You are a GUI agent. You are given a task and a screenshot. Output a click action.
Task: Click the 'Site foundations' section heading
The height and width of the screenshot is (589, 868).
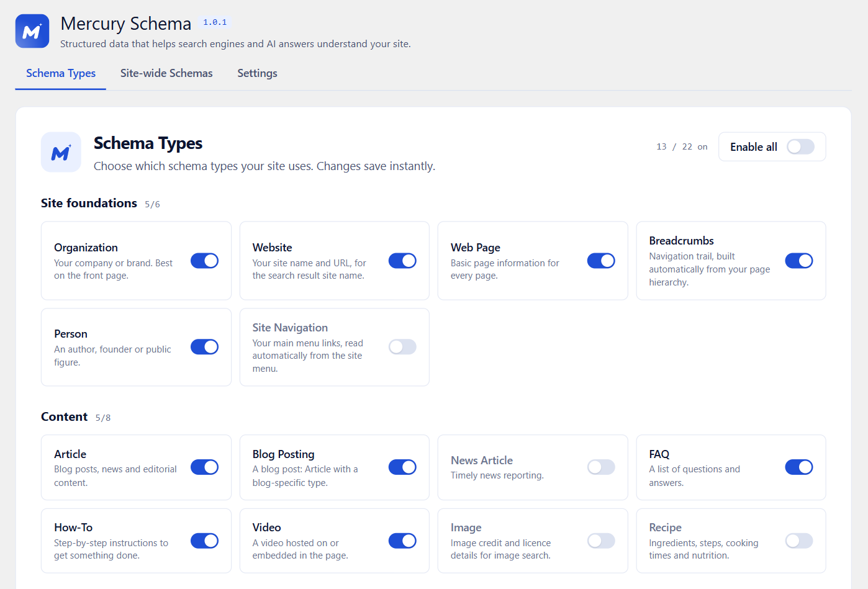tap(89, 203)
